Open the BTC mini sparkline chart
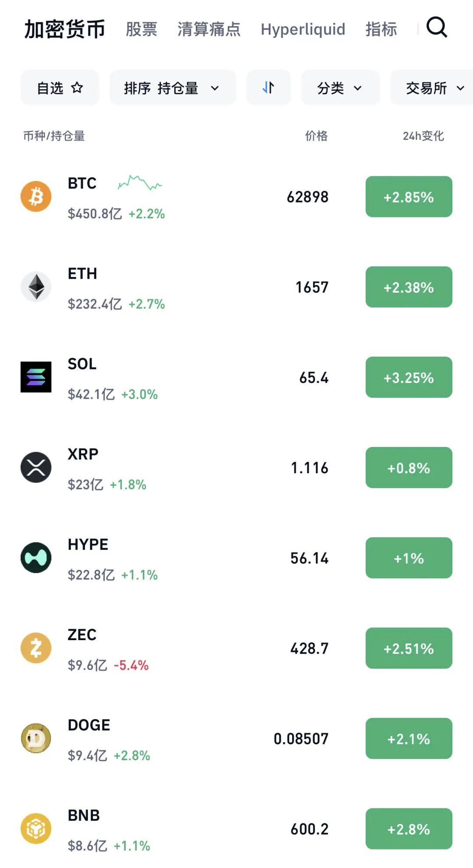Viewport: 473px width, 868px height. pos(140,182)
